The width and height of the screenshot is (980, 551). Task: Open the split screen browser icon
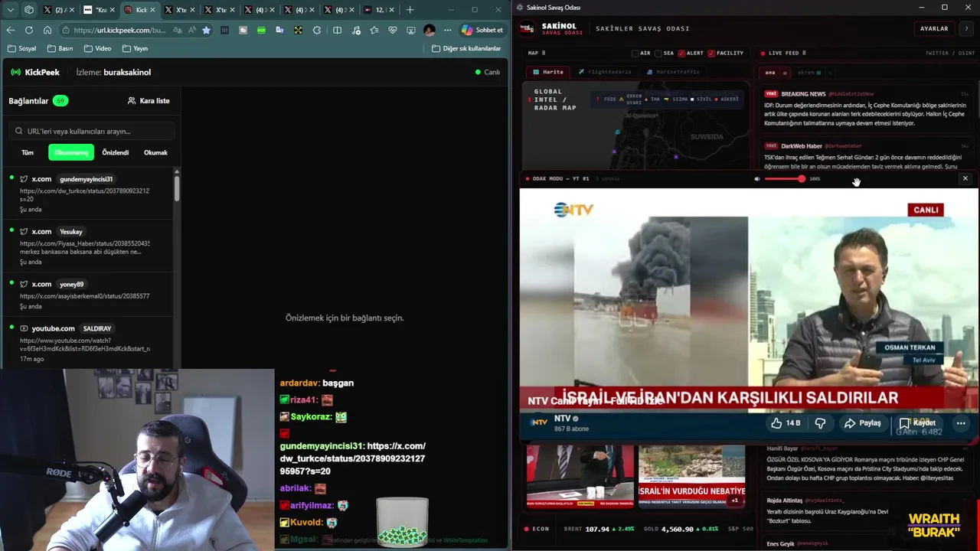337,30
